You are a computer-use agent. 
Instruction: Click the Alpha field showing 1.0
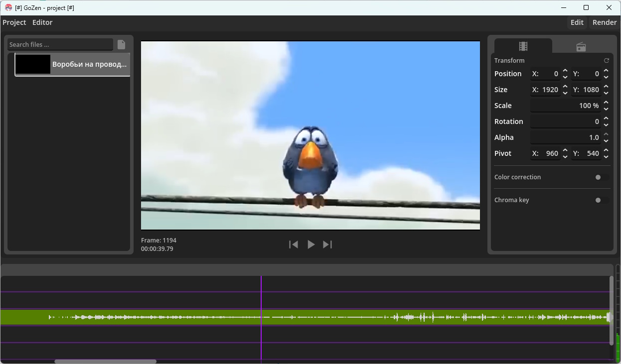[566, 137]
